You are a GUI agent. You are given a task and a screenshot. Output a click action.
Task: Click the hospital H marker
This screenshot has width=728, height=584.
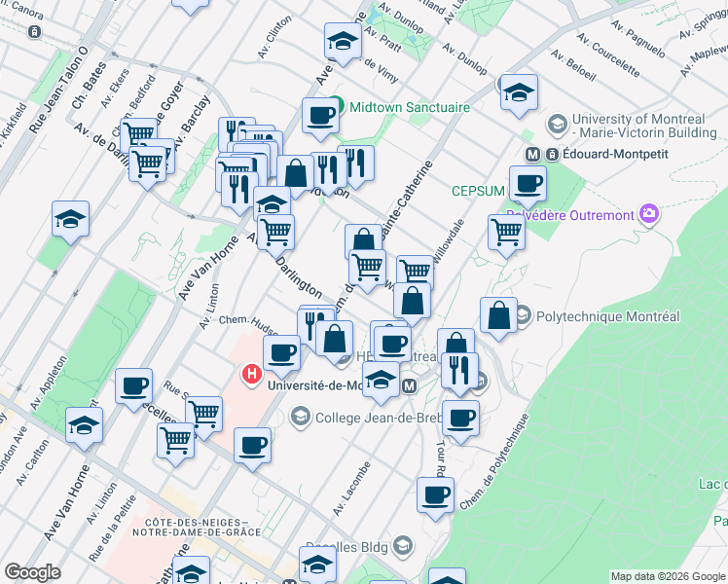click(252, 375)
